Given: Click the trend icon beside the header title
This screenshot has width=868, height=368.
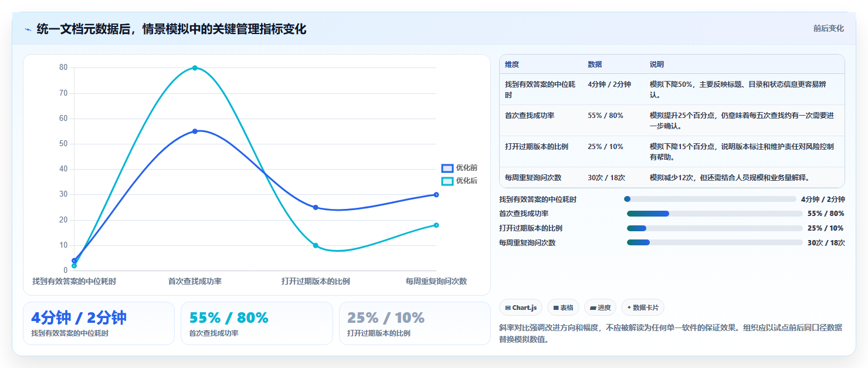Looking at the screenshot, I should (x=28, y=29).
